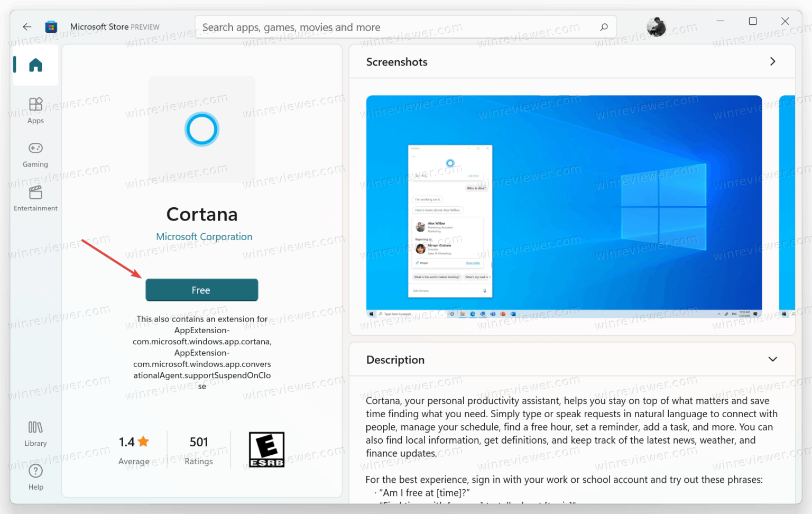This screenshot has height=514, width=812.
Task: Open the Library section
Action: 35,434
